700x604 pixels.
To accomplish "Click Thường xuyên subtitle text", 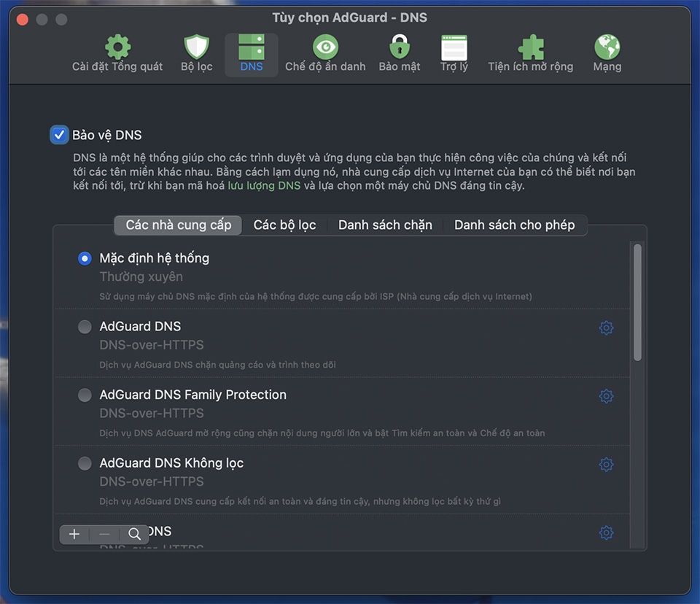I will [x=141, y=277].
